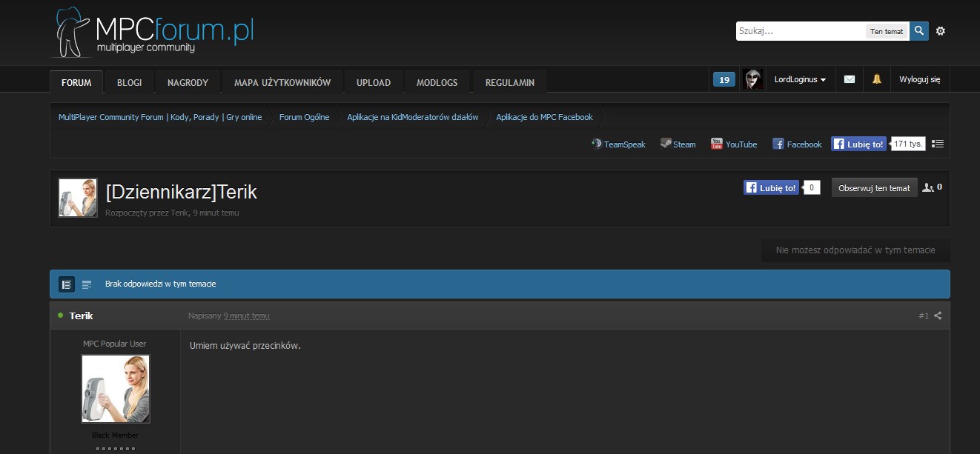Open the LordLoginus user dropdown
The height and width of the screenshot is (454, 980).
800,79
